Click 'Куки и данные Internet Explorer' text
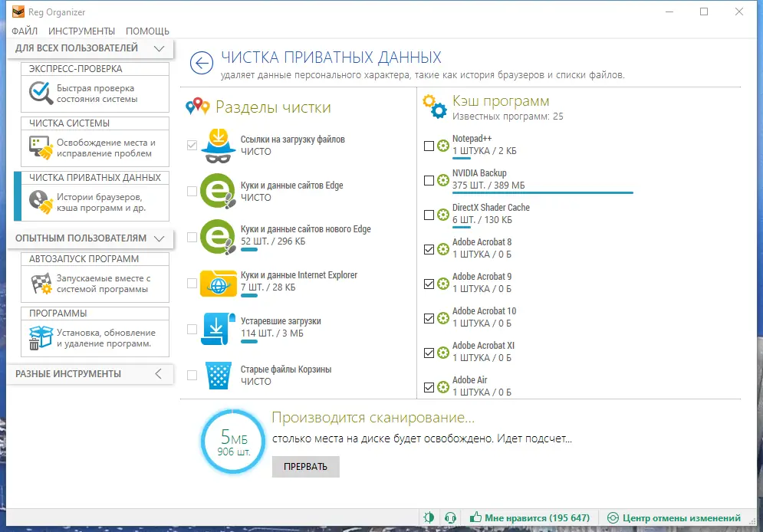The image size is (763, 532). click(x=299, y=275)
